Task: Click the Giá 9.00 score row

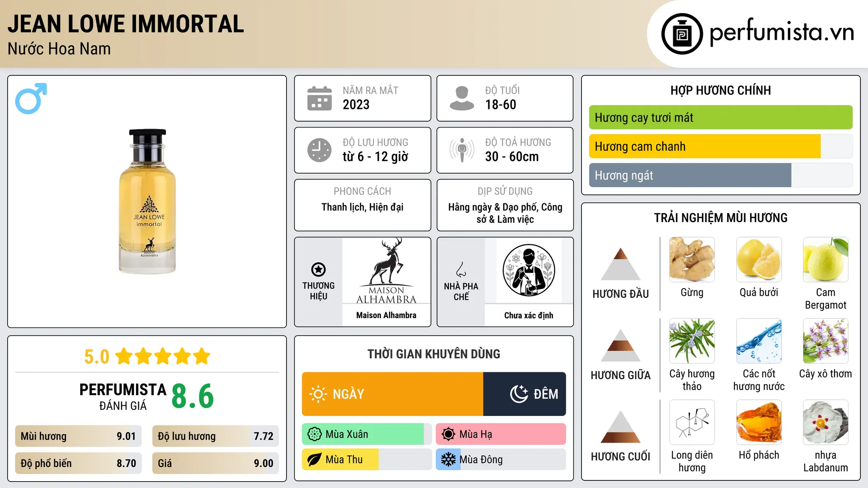Action: (x=216, y=463)
